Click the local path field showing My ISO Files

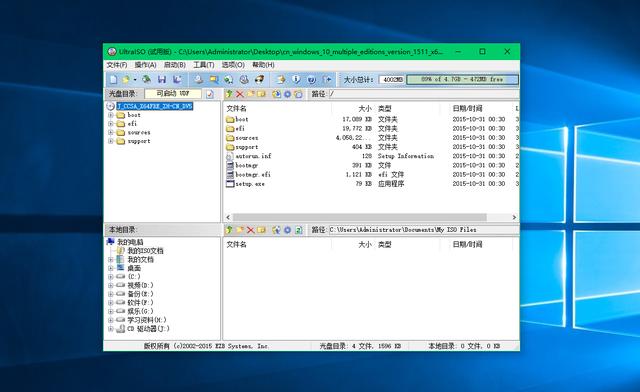click(424, 230)
